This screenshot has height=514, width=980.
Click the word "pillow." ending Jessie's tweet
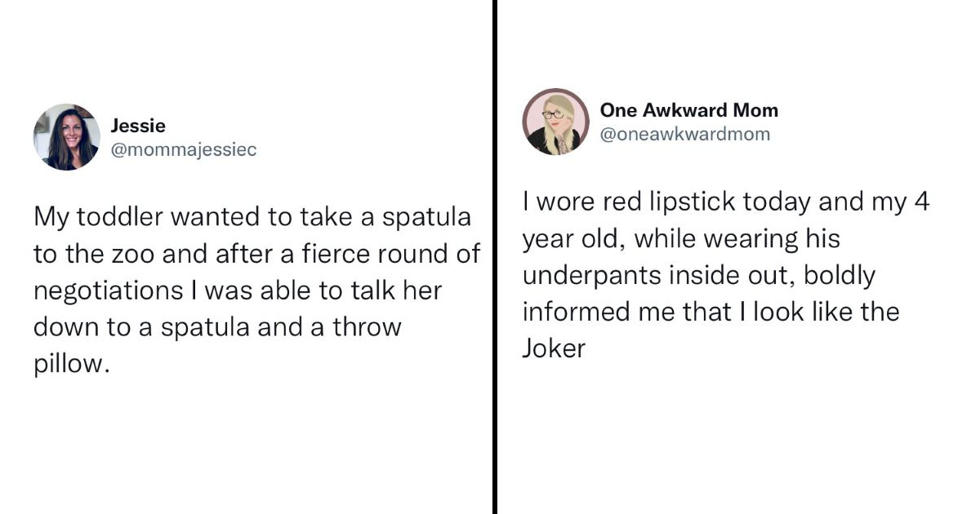[x=70, y=364]
